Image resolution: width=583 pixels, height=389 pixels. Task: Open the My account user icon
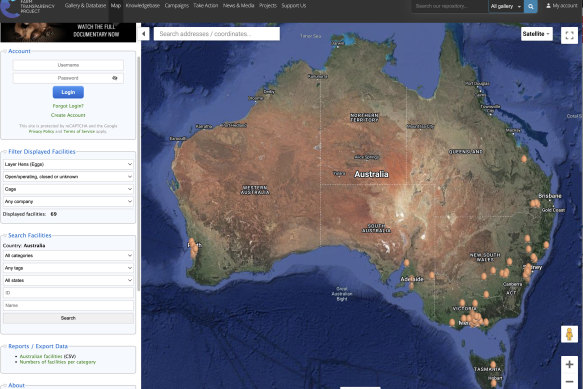pyautogui.click(x=548, y=6)
